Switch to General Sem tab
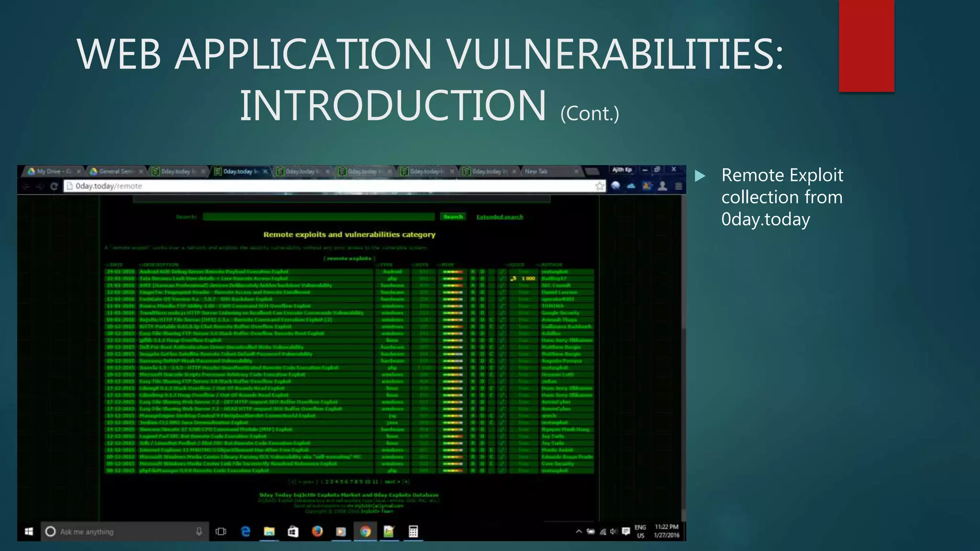Screen dimensions: 980x551 116,171
